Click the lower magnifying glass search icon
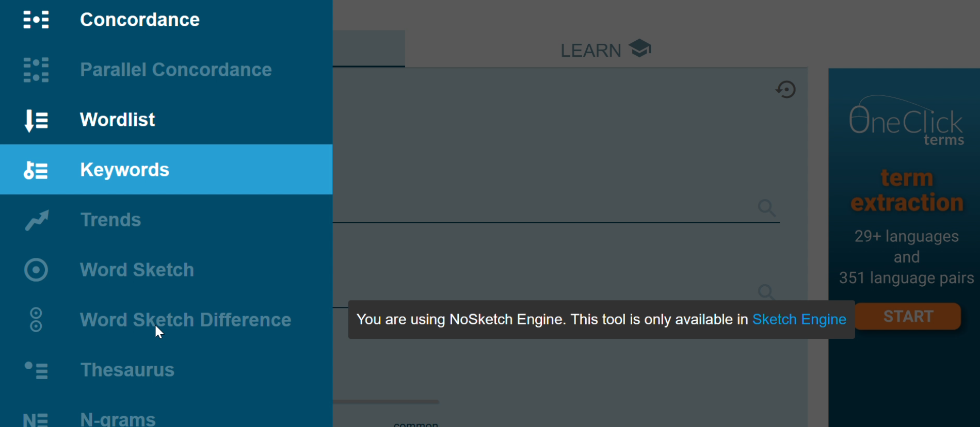This screenshot has width=980, height=427. [x=766, y=292]
